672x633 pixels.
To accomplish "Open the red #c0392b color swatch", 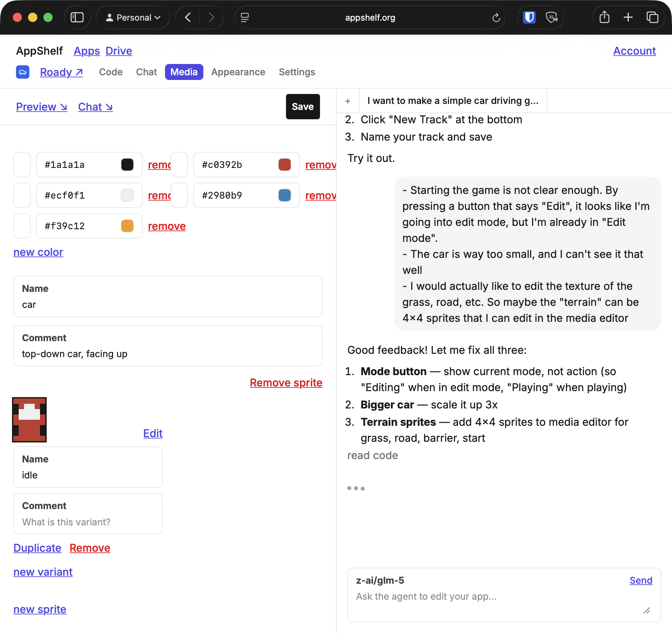I will 285,165.
